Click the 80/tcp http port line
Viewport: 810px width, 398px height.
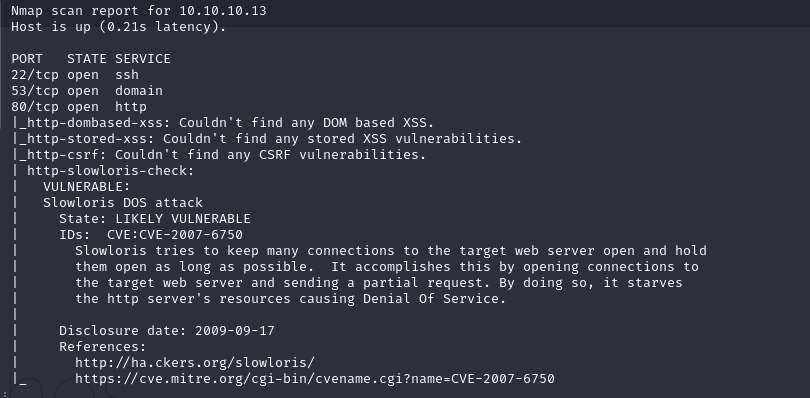click(79, 107)
